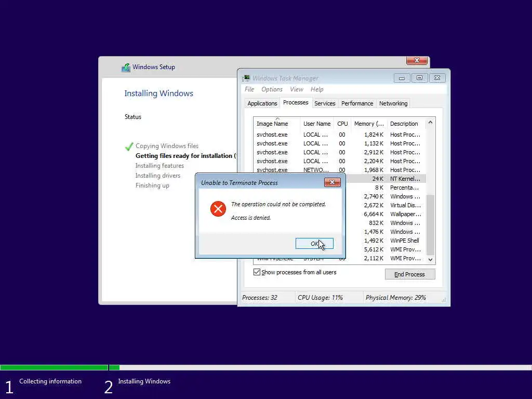The height and width of the screenshot is (399, 532).
Task: Open the Performance tab
Action: (x=357, y=103)
